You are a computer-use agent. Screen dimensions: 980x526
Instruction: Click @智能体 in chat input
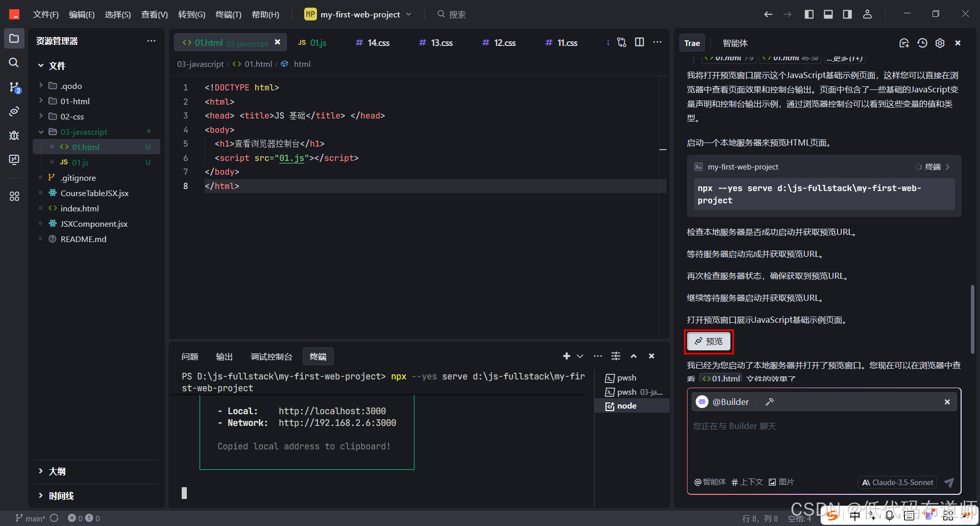(x=710, y=482)
